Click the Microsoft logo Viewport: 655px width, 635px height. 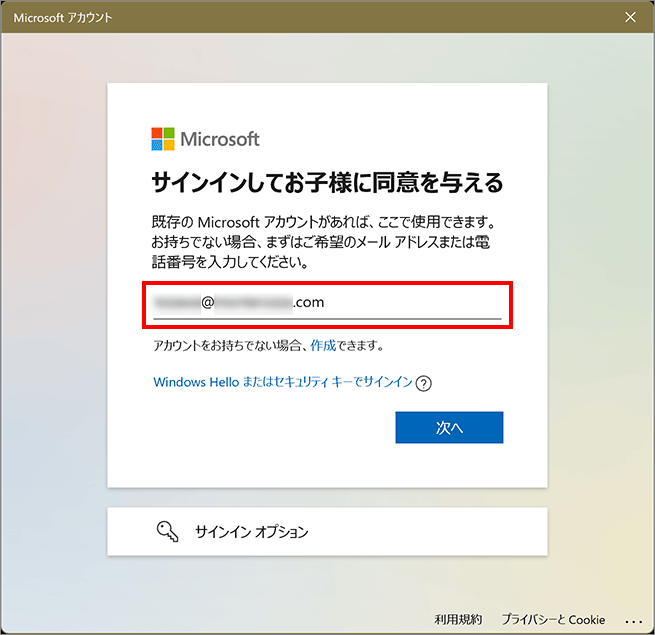(205, 139)
